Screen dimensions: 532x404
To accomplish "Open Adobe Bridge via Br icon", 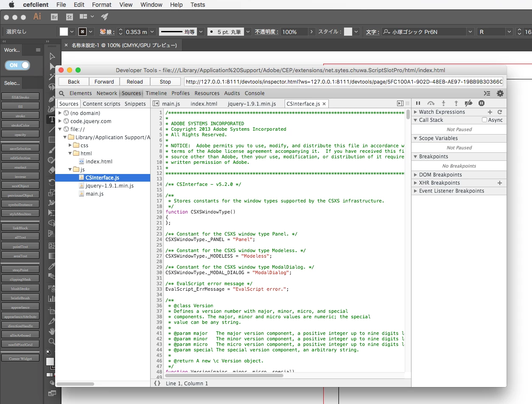I will tap(54, 17).
